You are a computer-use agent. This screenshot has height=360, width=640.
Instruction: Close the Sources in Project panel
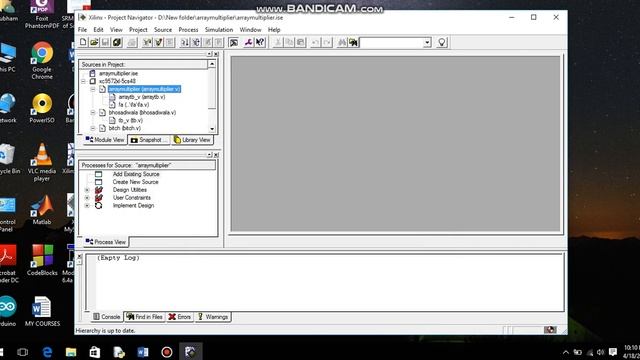pos(216,54)
